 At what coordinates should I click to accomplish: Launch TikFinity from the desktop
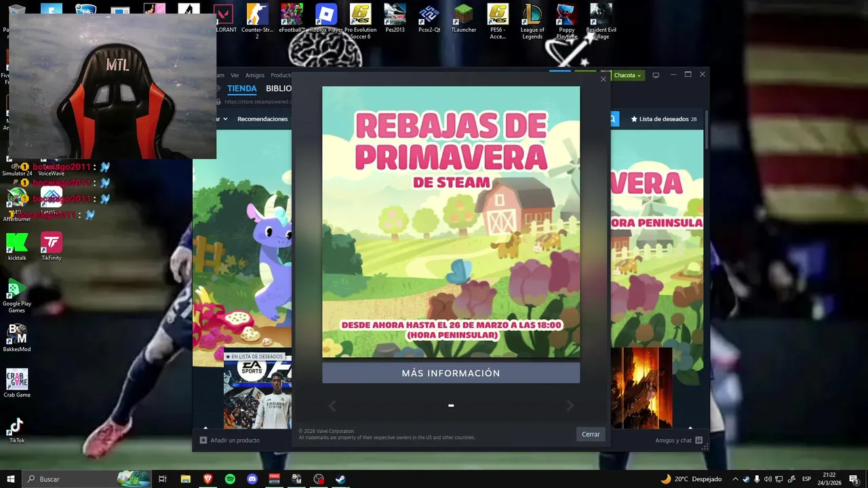point(52,247)
